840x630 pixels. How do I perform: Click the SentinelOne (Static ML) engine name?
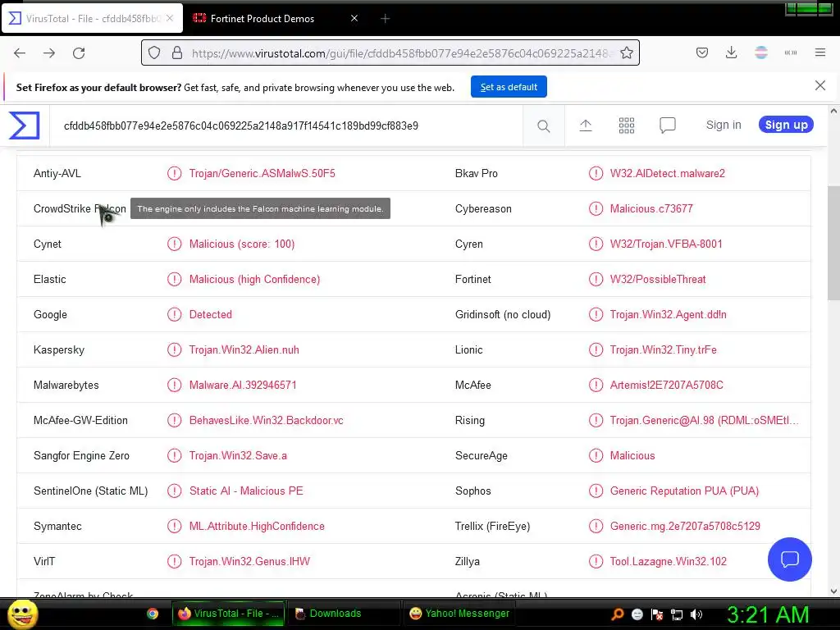(90, 491)
